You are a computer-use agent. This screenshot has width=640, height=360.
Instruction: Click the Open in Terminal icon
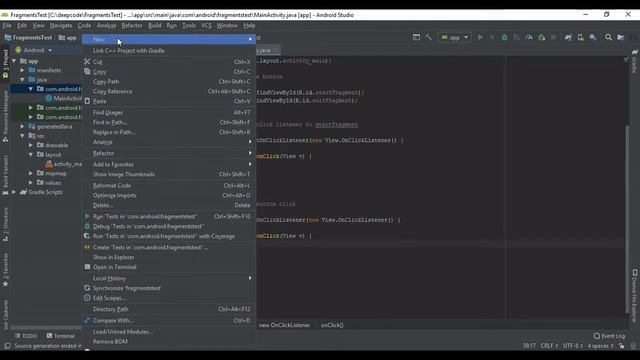click(x=87, y=267)
